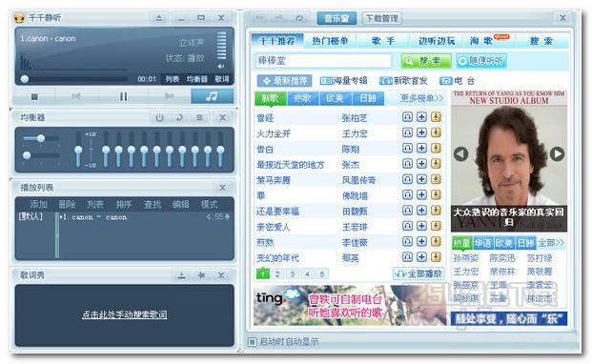Add 煎熬 to the playlist with plus icon
592x364 pixels.
click(421, 241)
